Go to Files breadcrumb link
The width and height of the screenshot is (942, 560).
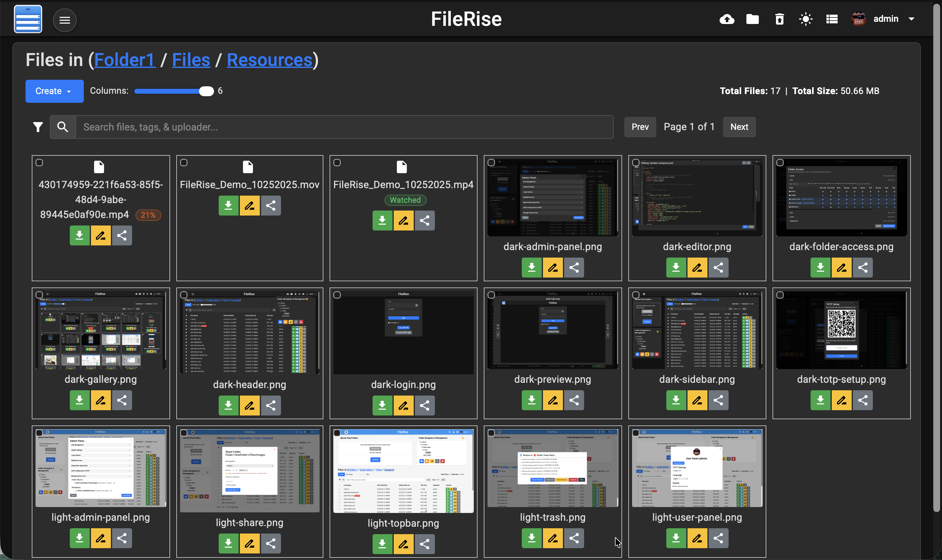pyautogui.click(x=191, y=60)
